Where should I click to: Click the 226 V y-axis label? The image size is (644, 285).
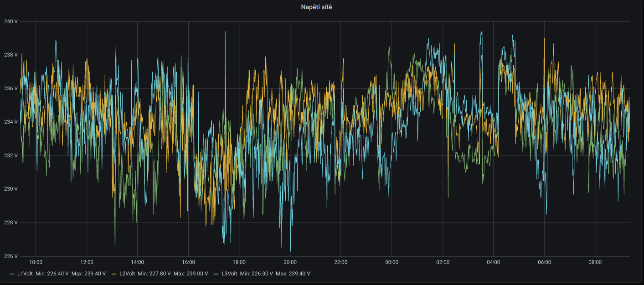pos(10,256)
